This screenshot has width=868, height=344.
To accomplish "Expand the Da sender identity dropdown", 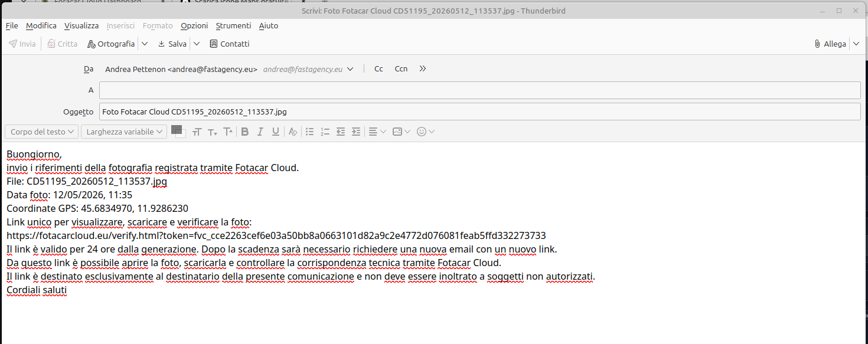I will [350, 69].
